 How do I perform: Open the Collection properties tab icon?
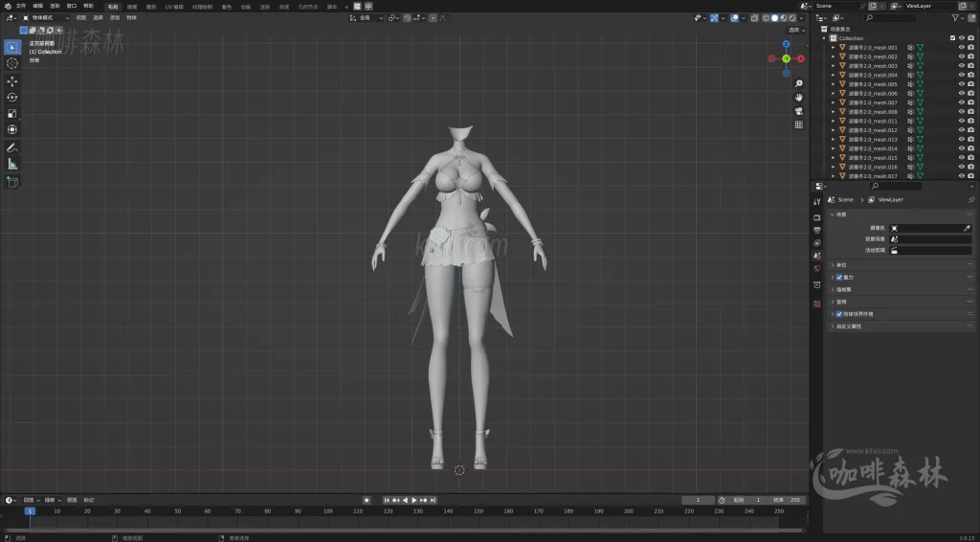[817, 285]
